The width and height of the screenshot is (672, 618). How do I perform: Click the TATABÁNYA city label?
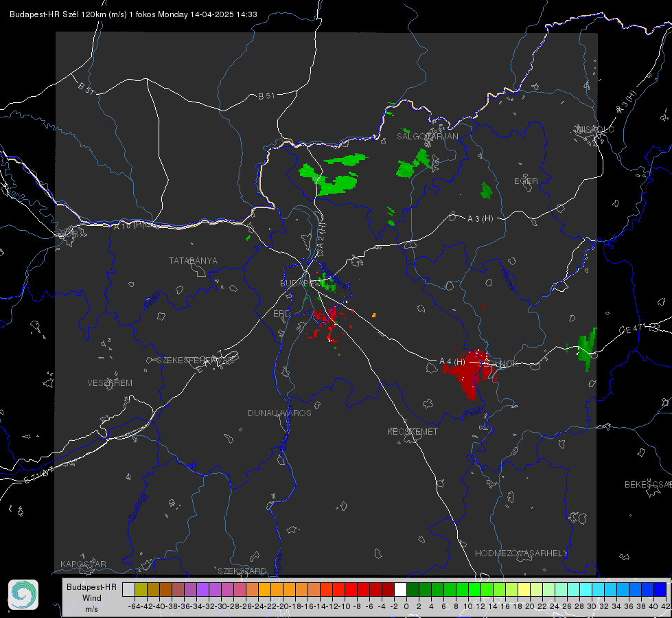(x=193, y=260)
